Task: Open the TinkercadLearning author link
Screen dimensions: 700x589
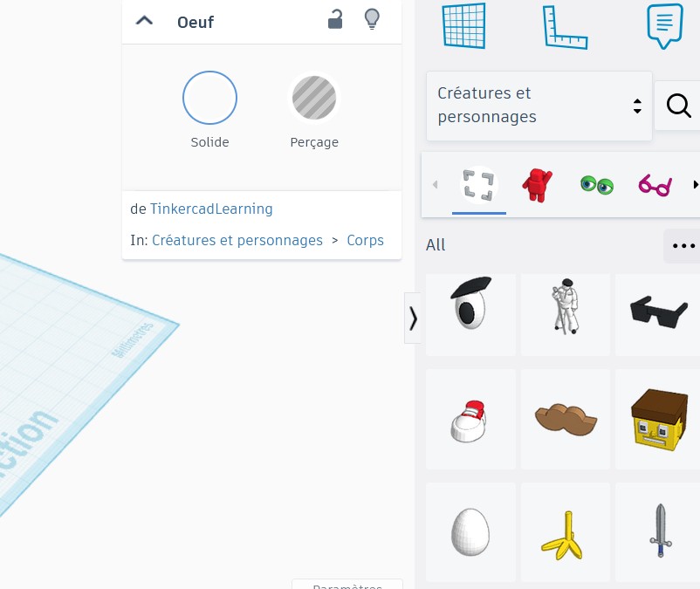Action: 211,209
